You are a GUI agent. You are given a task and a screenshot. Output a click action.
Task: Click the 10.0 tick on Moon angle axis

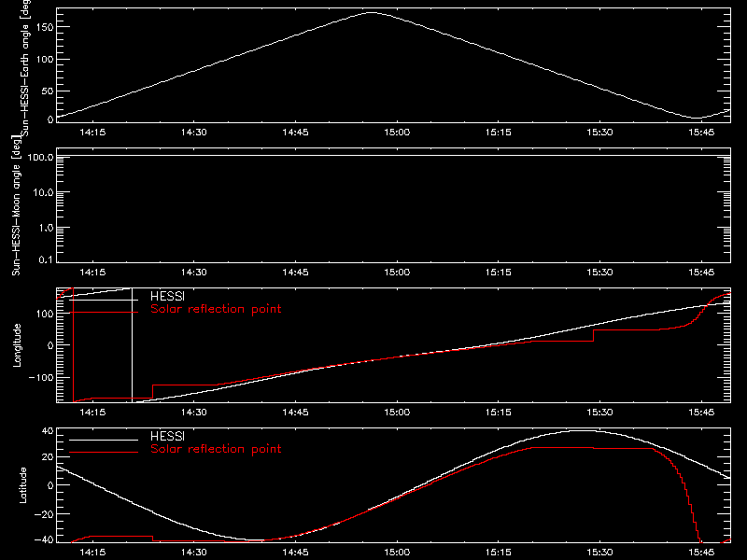pyautogui.click(x=43, y=192)
